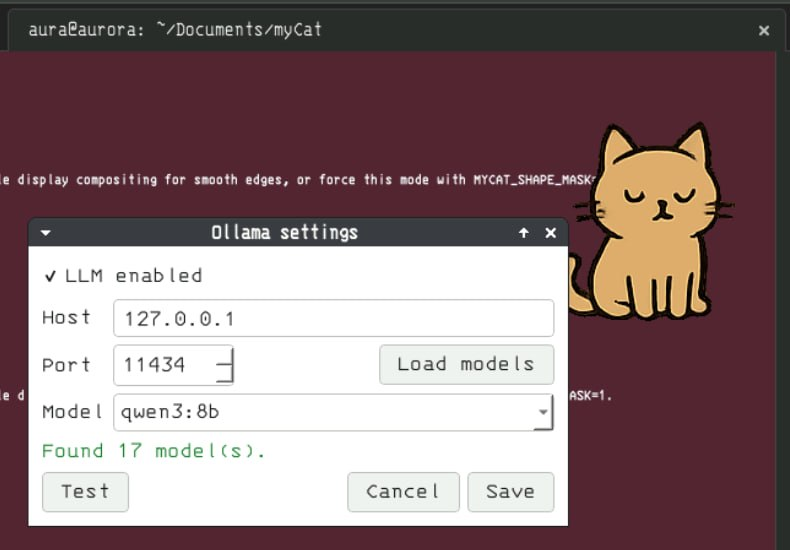Screen dimensions: 790x550
Task: Focus the Host field containing 127.0.0.1
Action: (x=334, y=318)
